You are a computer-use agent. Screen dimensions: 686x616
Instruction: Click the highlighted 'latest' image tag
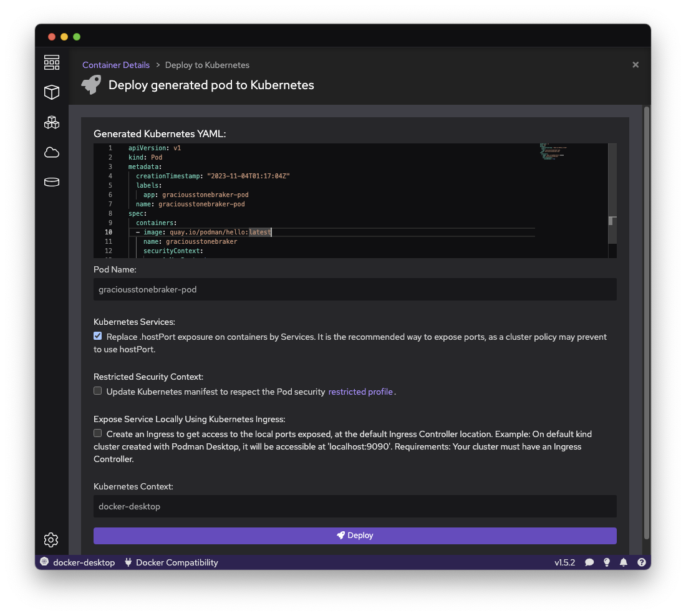point(260,232)
